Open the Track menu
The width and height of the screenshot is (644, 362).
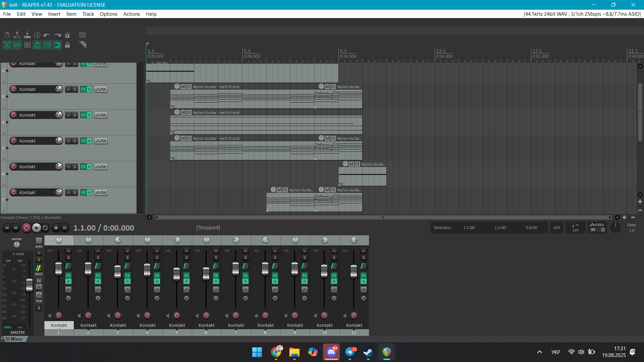coord(88,14)
